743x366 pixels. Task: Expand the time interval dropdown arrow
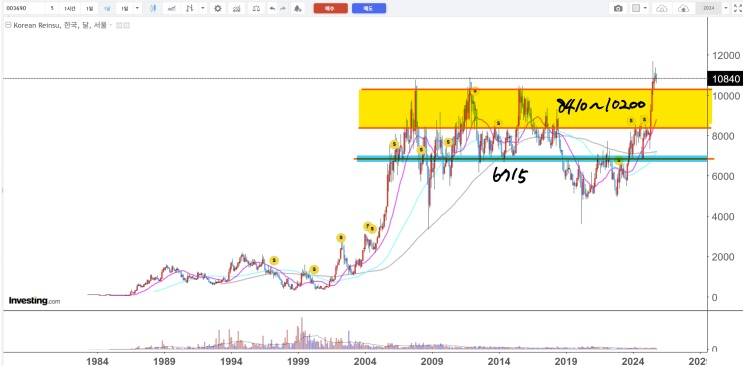pyautogui.click(x=137, y=8)
